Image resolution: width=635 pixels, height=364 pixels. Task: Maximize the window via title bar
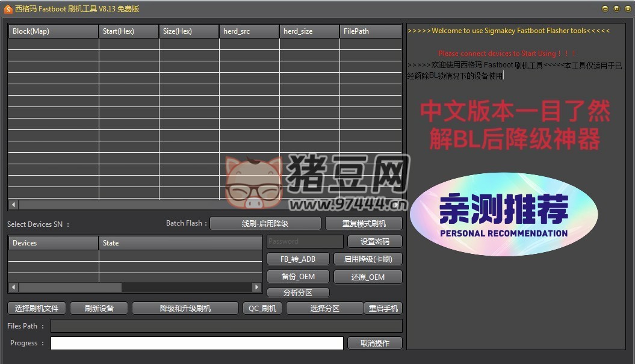(x=616, y=8)
